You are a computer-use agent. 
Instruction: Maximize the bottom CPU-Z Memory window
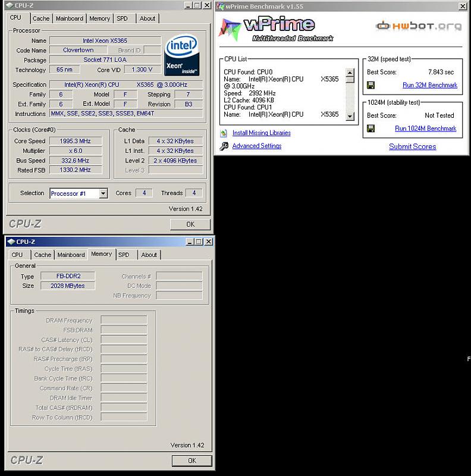coord(199,242)
